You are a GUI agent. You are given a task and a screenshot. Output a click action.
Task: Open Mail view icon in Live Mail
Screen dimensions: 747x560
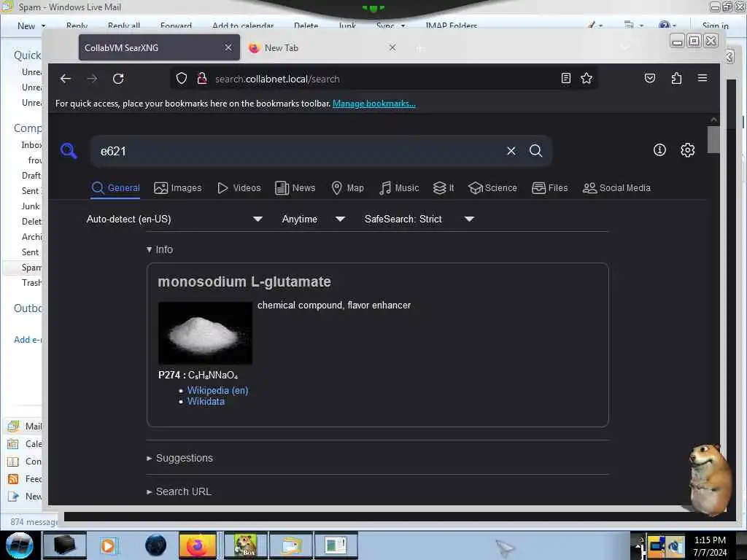pyautogui.click(x=13, y=426)
